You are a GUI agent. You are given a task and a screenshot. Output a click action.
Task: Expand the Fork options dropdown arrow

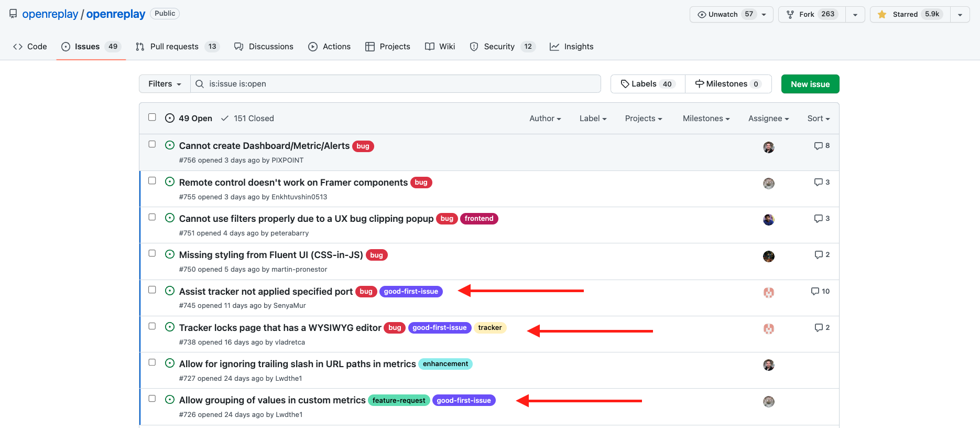pyautogui.click(x=855, y=15)
